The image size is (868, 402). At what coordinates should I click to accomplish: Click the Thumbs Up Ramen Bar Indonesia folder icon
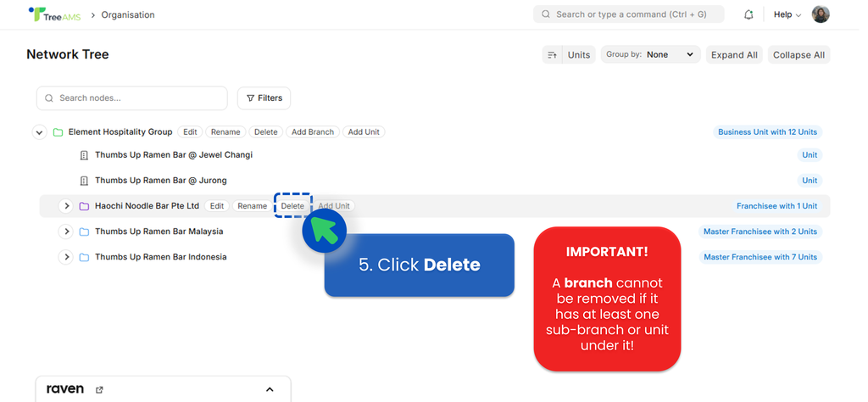(x=84, y=257)
